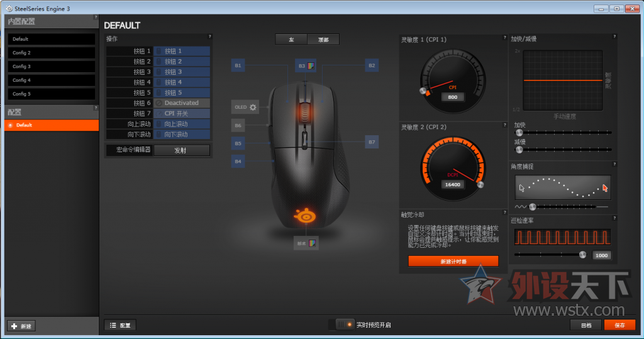Select built-in Config 3 profile
The image size is (644, 339).
coord(52,66)
